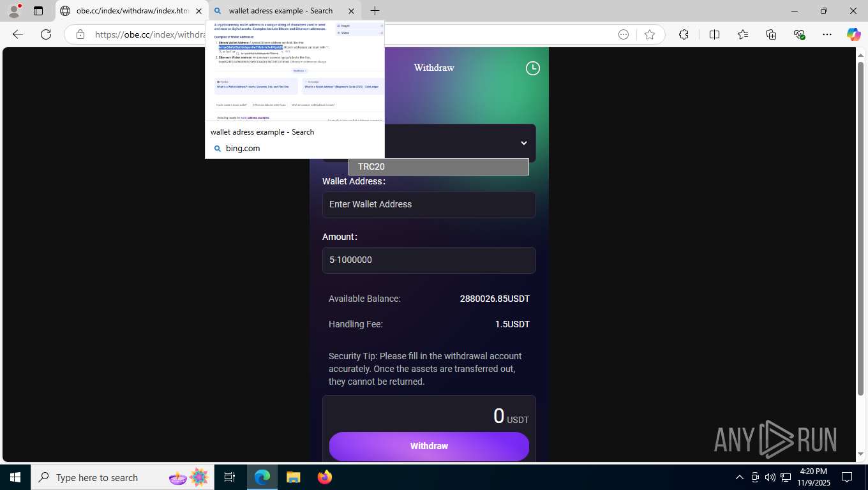Open the Collections panel
The height and width of the screenshot is (490, 868).
tap(771, 34)
